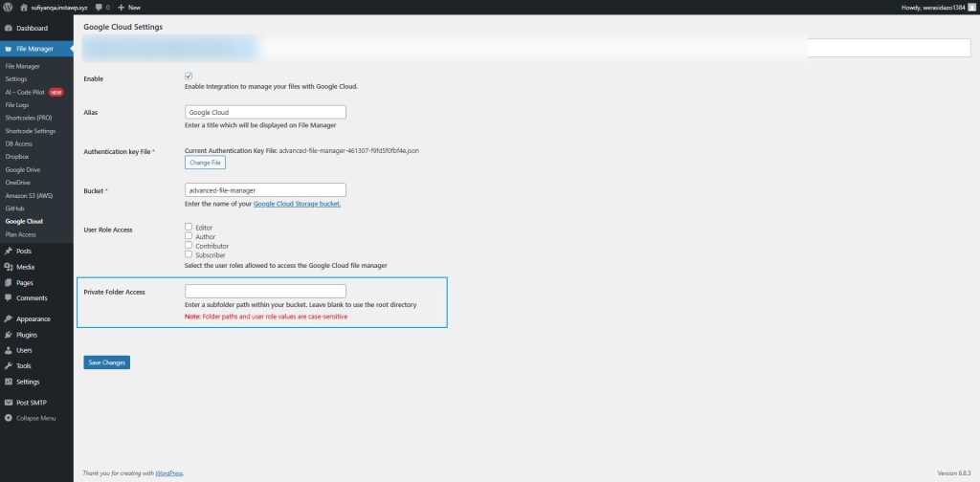Open Media library icon in sidebar

click(9, 267)
